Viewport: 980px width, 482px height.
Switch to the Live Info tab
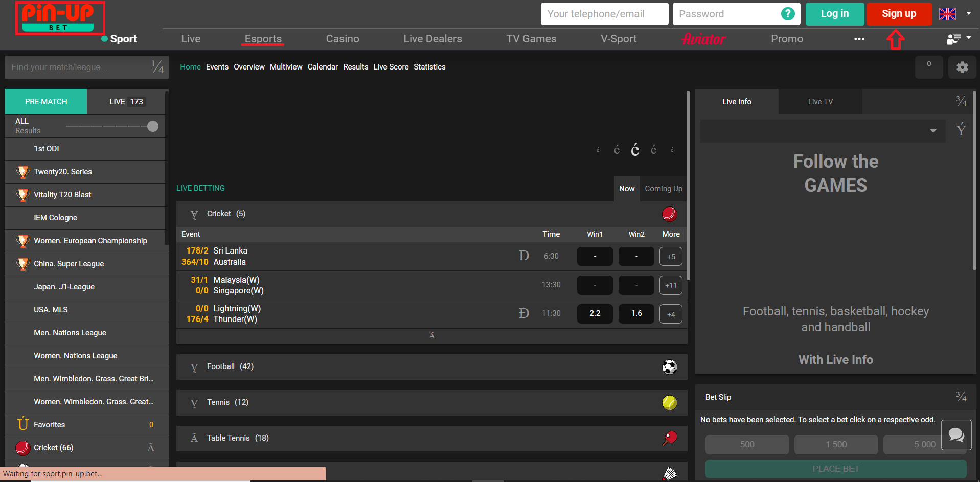tap(737, 102)
